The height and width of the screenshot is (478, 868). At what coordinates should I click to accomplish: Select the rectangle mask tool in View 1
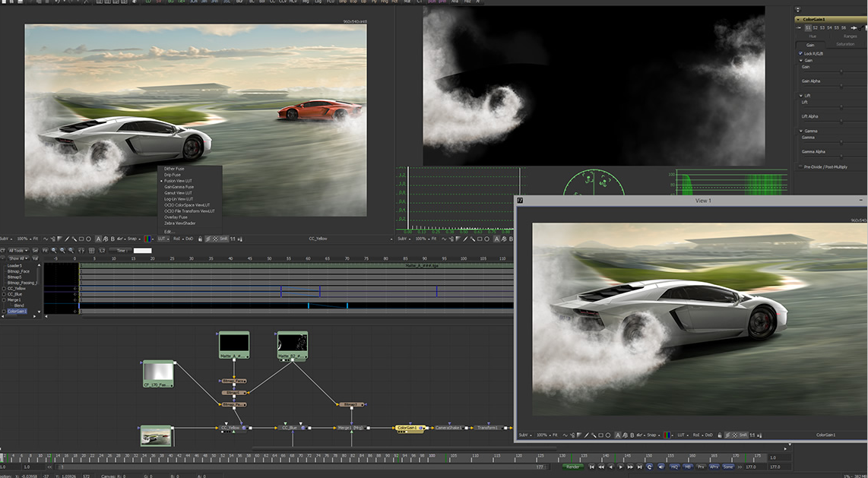(600, 435)
